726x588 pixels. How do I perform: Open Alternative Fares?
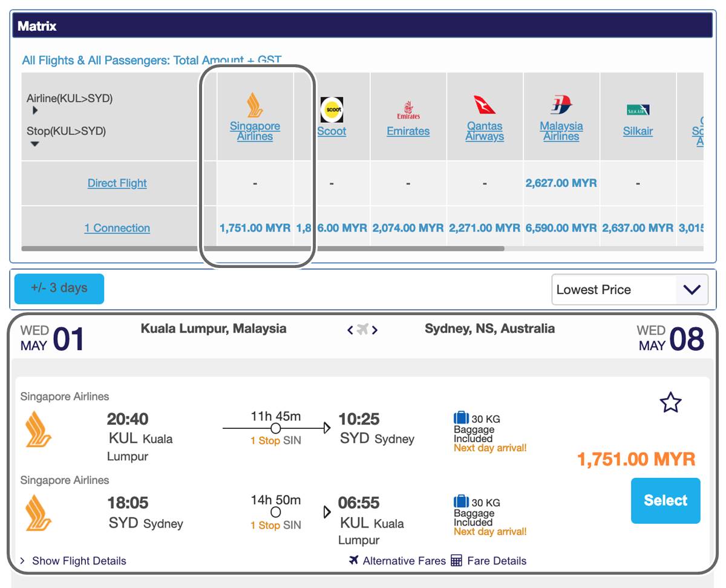[404, 561]
